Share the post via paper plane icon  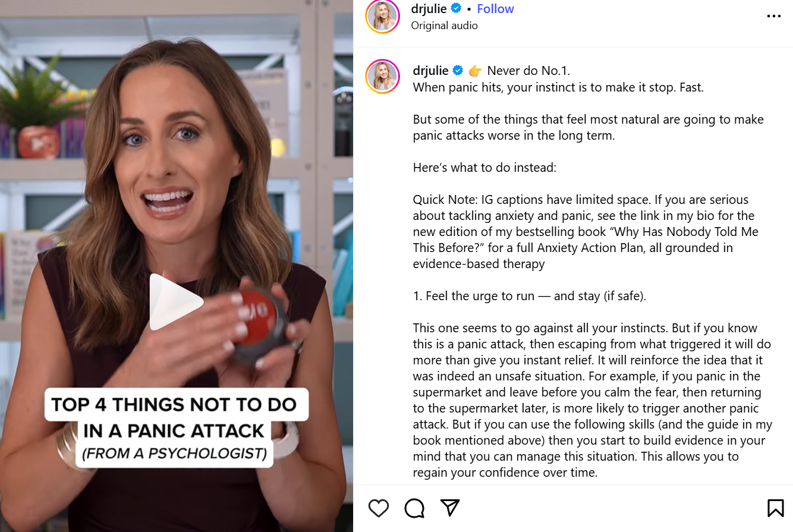click(x=450, y=508)
